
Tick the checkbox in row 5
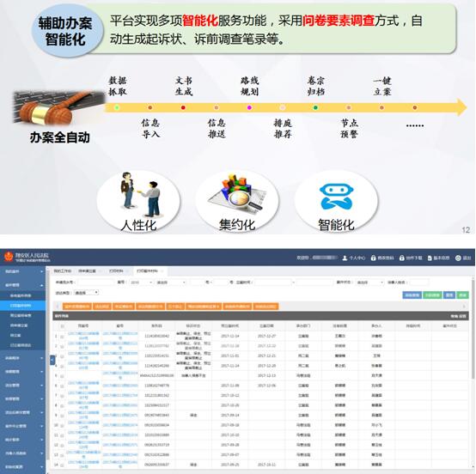pyautogui.click(x=62, y=376)
